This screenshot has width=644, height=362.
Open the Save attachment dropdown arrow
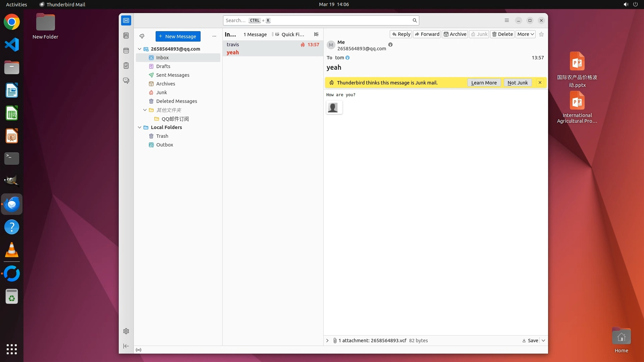point(543,341)
